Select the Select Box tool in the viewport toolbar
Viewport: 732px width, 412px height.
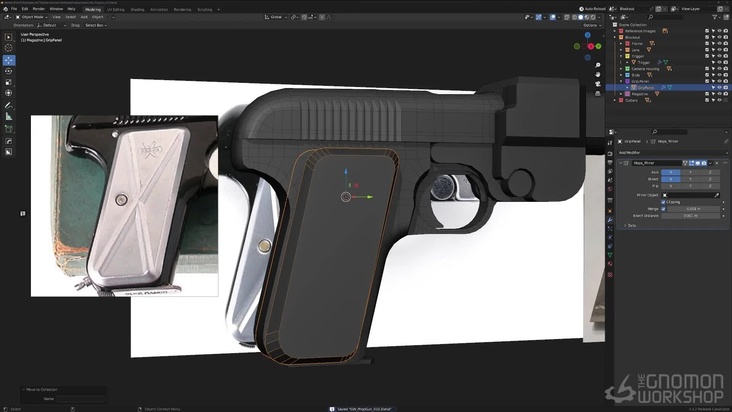(x=8, y=37)
